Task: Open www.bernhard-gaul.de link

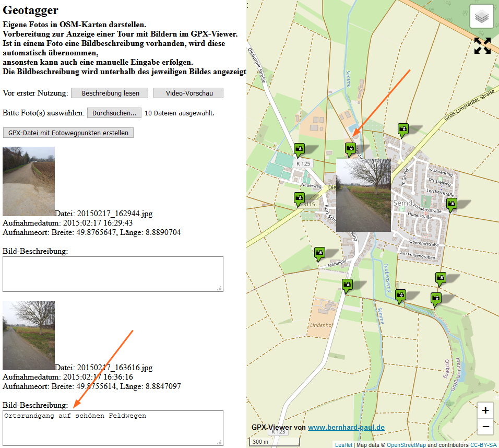Action: click(x=346, y=427)
